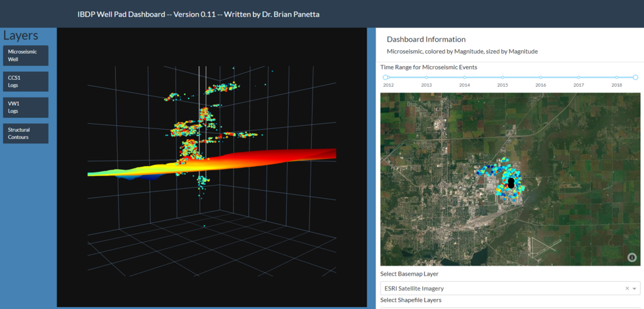644x309 pixels.
Task: Click the right handle of time range slider
Action: coord(635,77)
